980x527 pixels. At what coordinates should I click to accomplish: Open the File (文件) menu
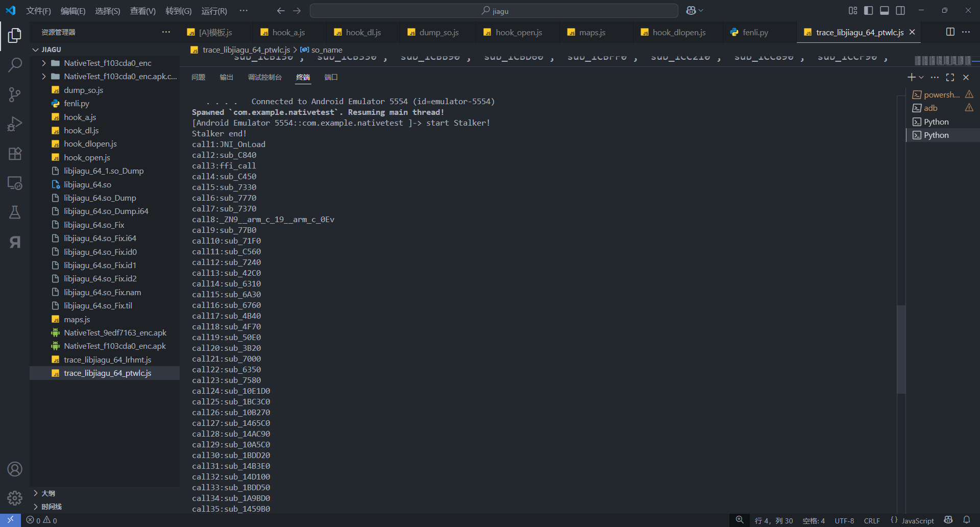tap(39, 11)
